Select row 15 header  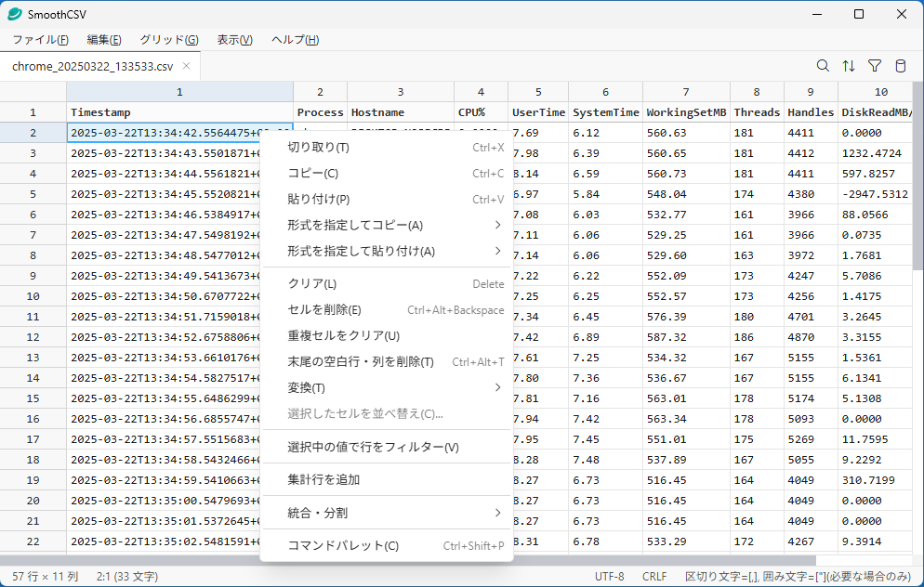pos(33,398)
